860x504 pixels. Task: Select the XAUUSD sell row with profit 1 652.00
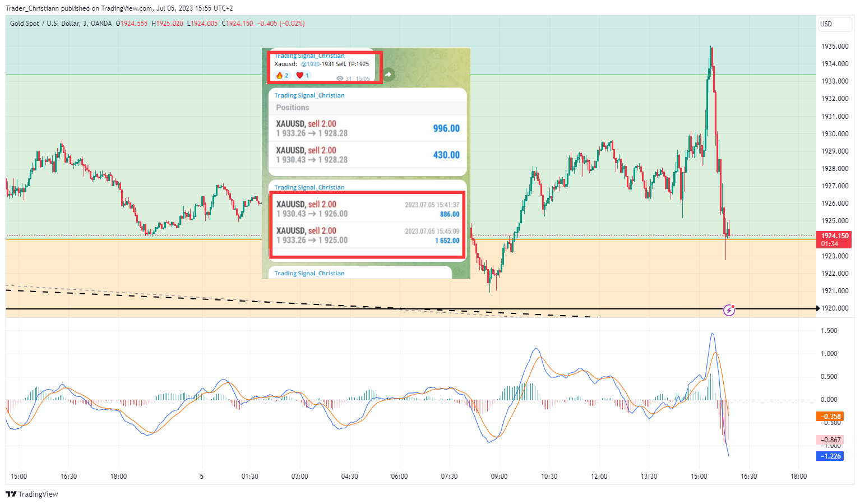click(368, 235)
